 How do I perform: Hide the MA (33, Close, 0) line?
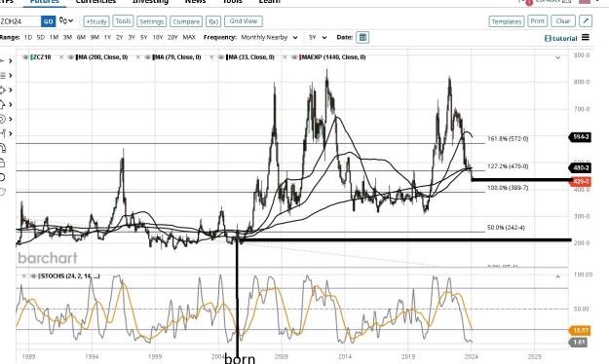pos(221,57)
